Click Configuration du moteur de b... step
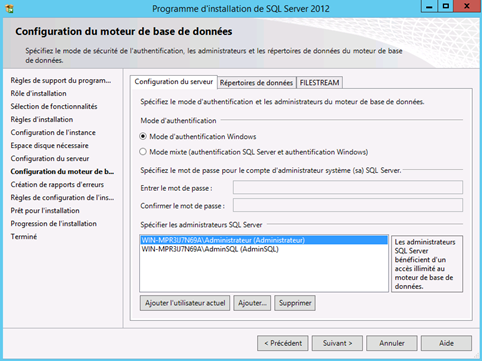The image size is (482, 361). 62,171
